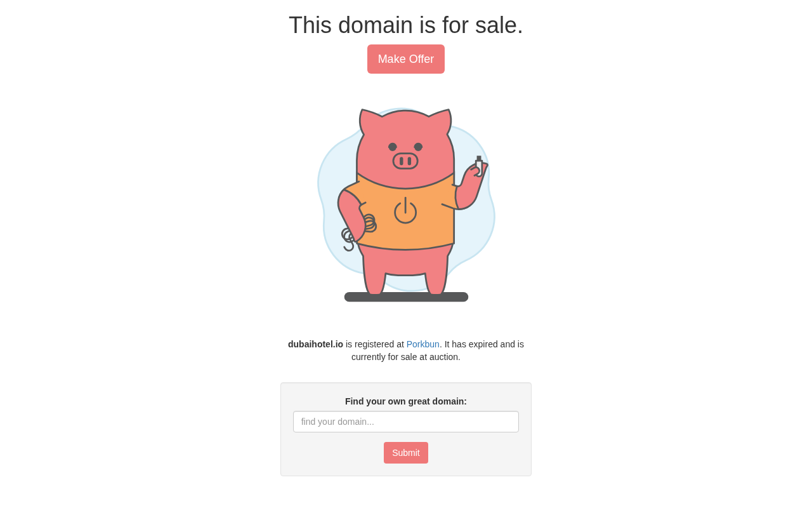The width and height of the screenshot is (812, 508).
Task: Click the pig's left pointed ear
Action: pos(369,121)
